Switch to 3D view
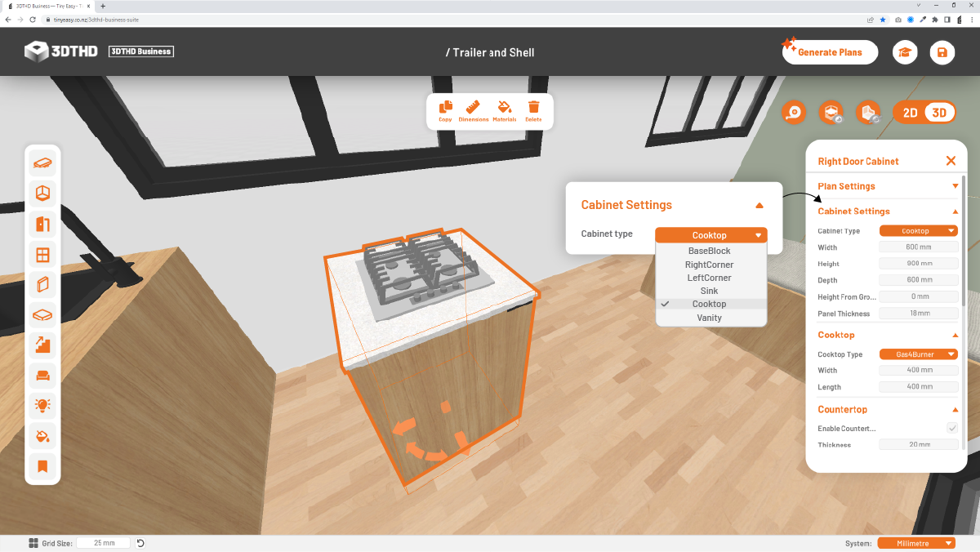The height and width of the screenshot is (552, 980). click(940, 113)
